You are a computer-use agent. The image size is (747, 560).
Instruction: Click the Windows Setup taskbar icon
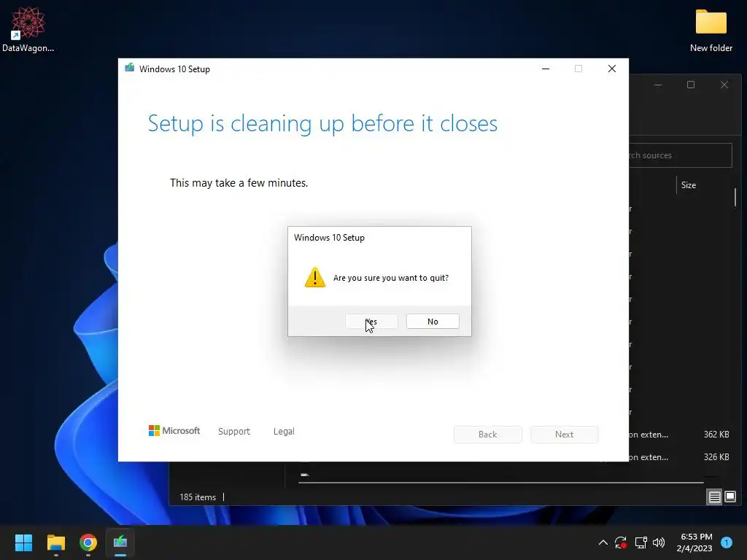120,542
